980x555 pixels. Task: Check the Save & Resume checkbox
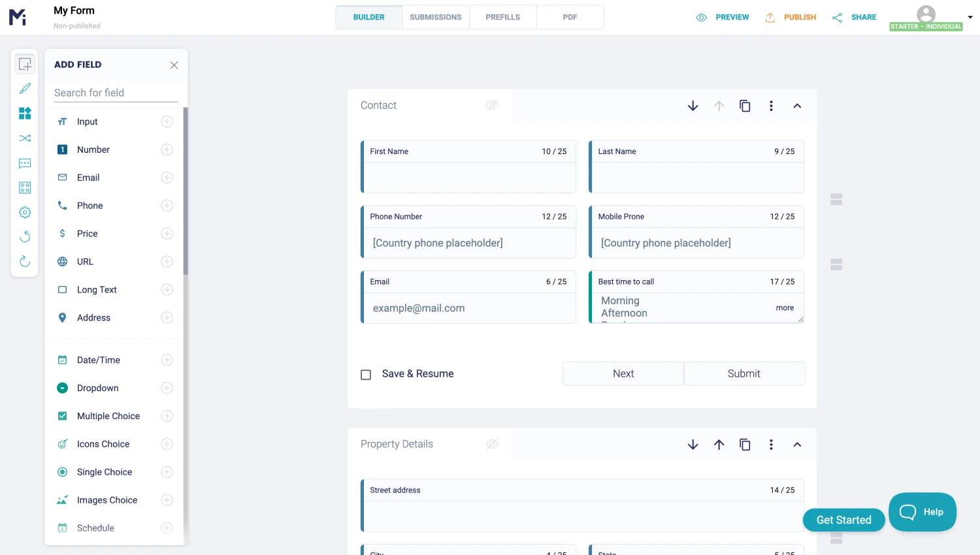366,375
